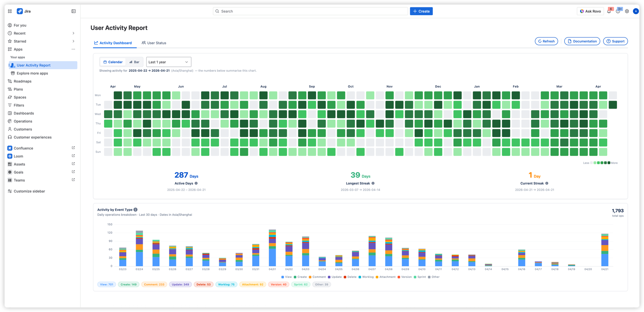Launch Loom from the sidebar
The image size is (644, 312).
point(18,156)
